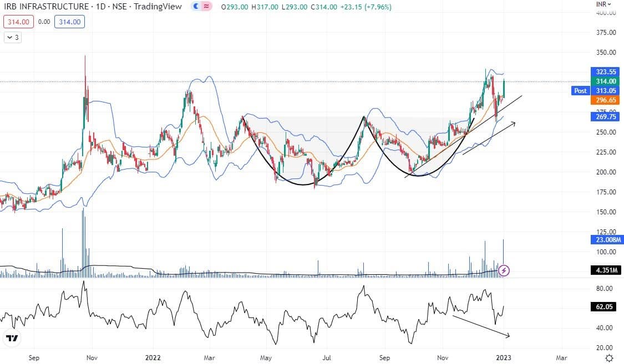Image resolution: width=624 pixels, height=364 pixels.
Task: Click the 4.351M volume average label
Action: pos(602,270)
